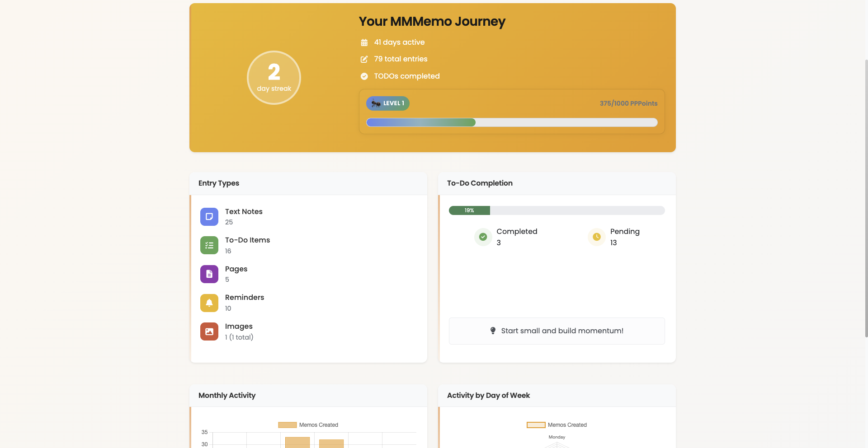The height and width of the screenshot is (448, 868).
Task: Click the '79 total entries' text
Action: (x=401, y=59)
